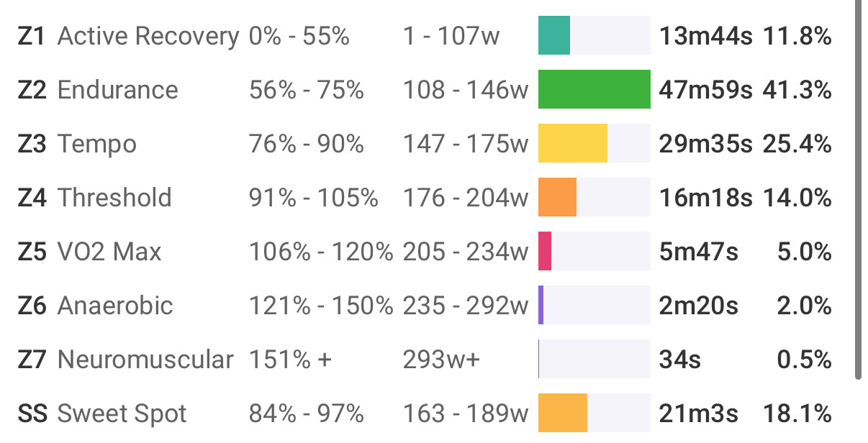Click the vertical scrollbar on right edge
The height and width of the screenshot is (443, 868).
click(857, 190)
